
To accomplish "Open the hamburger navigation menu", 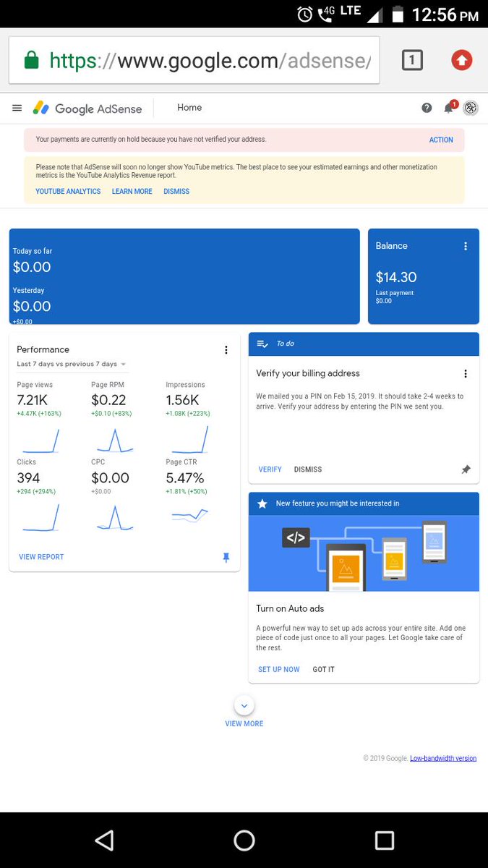I will (x=17, y=108).
